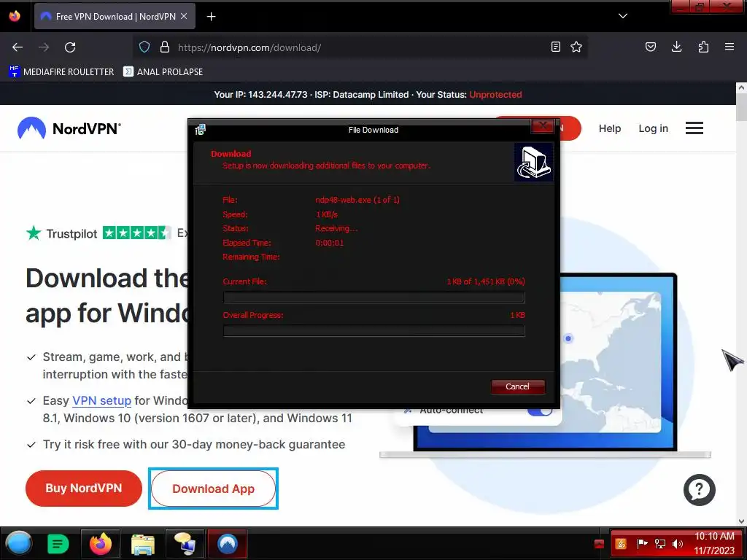Click the Firefox forward arrow button
The width and height of the screenshot is (747, 560).
[x=44, y=47]
